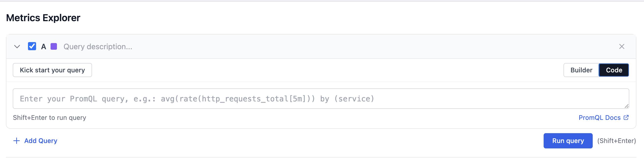Click Kick start your query
This screenshot has height=159, width=644.
pyautogui.click(x=52, y=70)
